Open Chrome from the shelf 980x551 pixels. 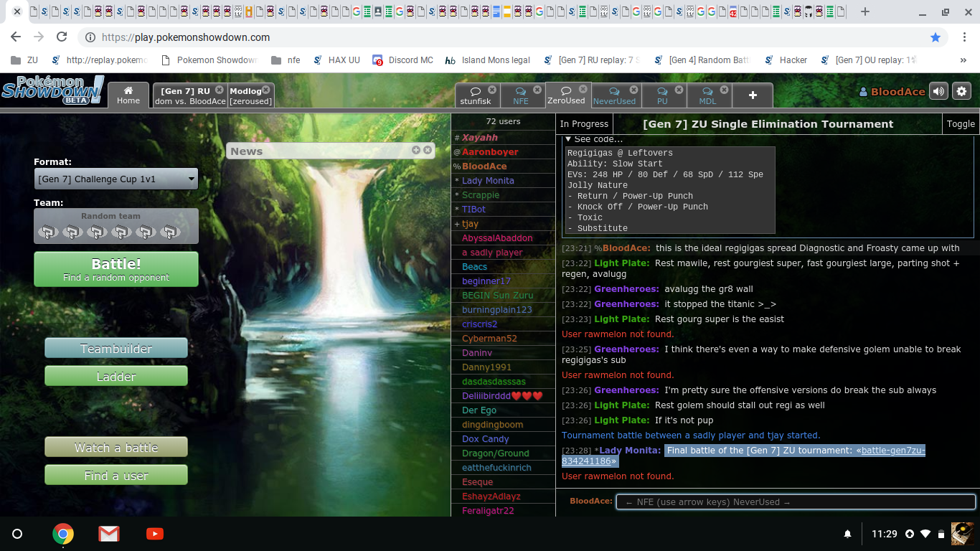click(63, 534)
